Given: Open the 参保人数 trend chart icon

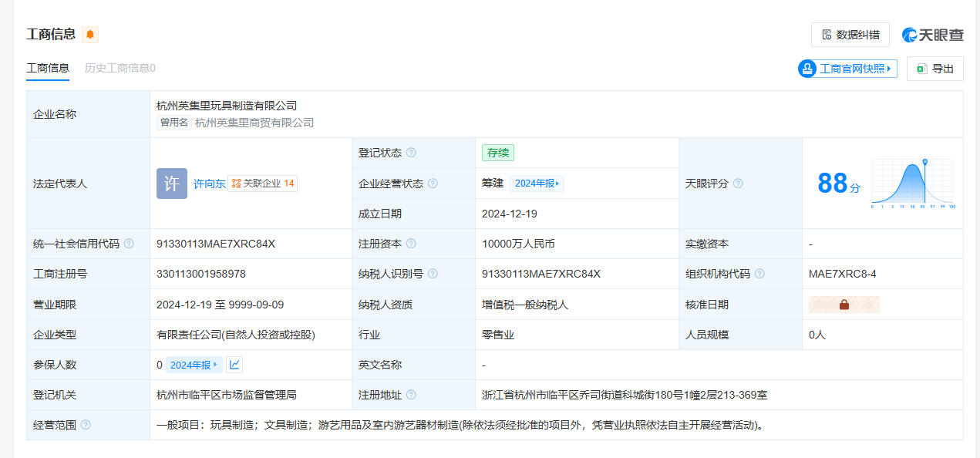Looking at the screenshot, I should point(234,365).
